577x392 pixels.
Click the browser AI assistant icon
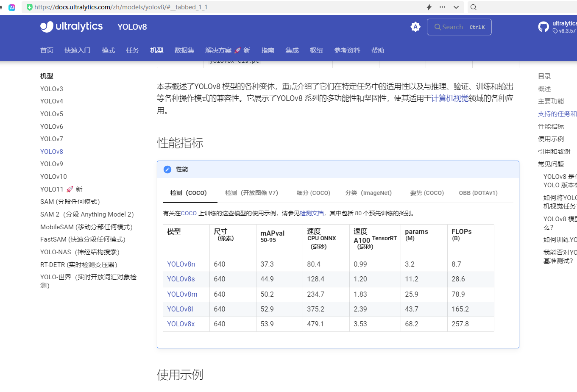(12, 7)
